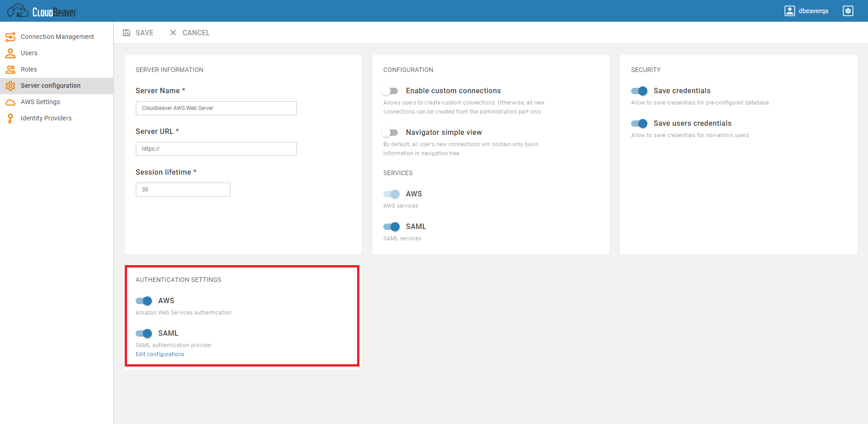Turn on Navigator simple view

(x=390, y=133)
